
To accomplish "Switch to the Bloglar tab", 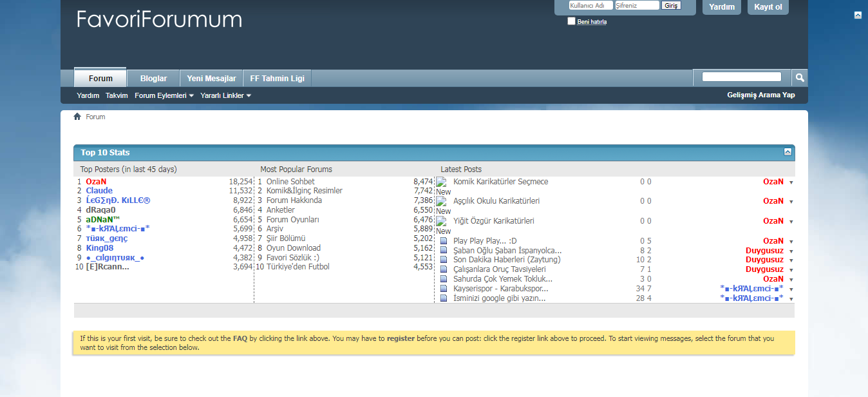I will click(x=153, y=79).
